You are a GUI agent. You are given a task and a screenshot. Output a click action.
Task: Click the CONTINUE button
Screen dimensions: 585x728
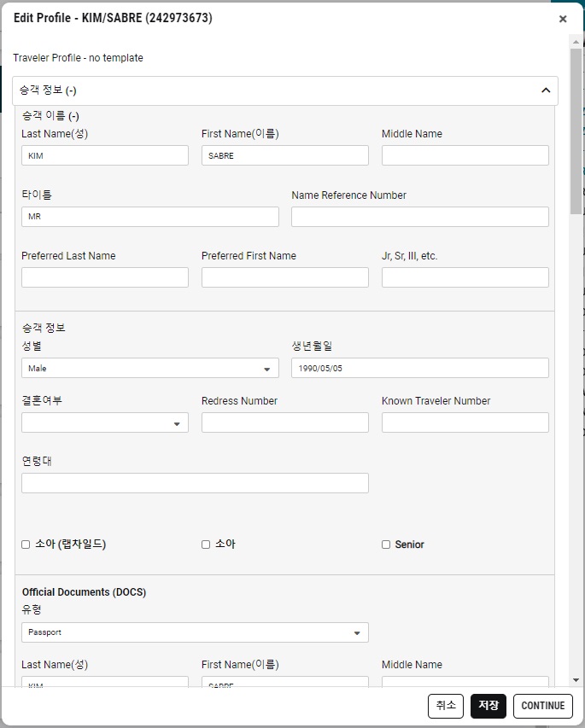coord(542,706)
